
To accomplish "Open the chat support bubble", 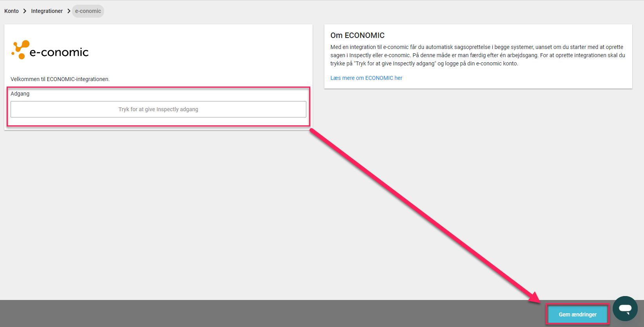I will coord(625,309).
